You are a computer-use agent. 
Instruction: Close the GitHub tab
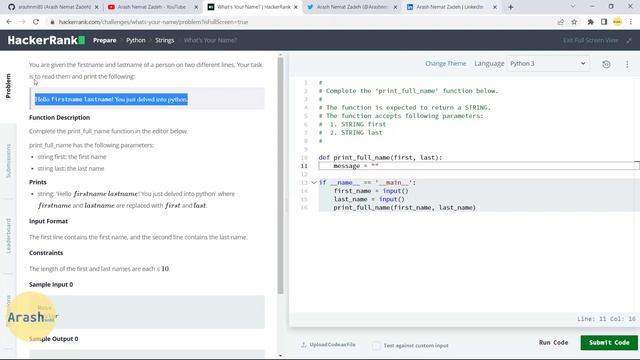pyautogui.click(x=96, y=7)
